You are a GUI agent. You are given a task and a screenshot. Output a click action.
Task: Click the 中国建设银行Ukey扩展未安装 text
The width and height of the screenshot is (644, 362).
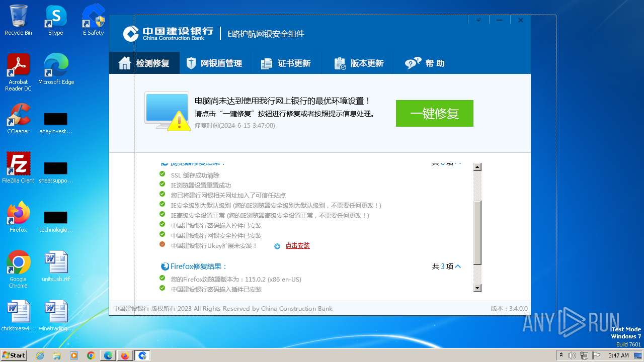(214, 246)
